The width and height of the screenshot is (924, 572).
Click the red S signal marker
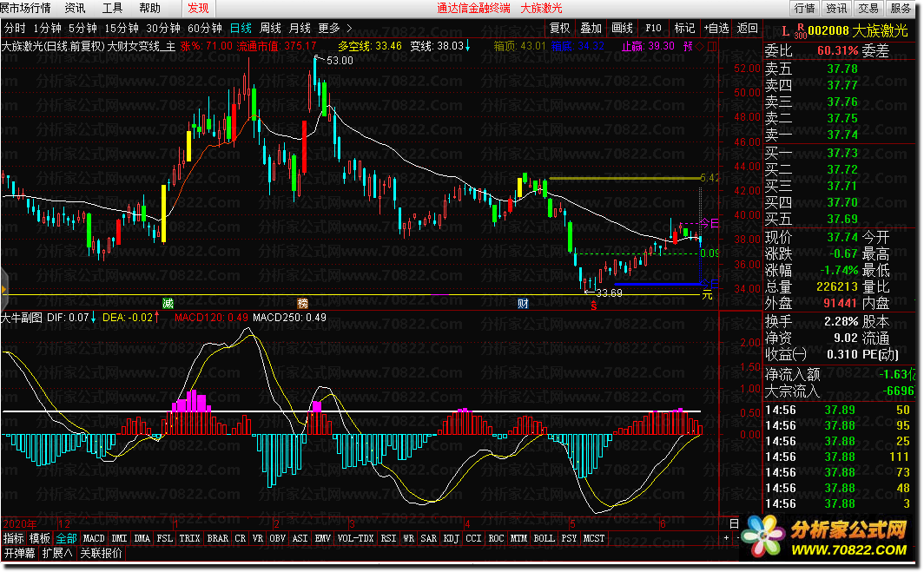[x=593, y=306]
